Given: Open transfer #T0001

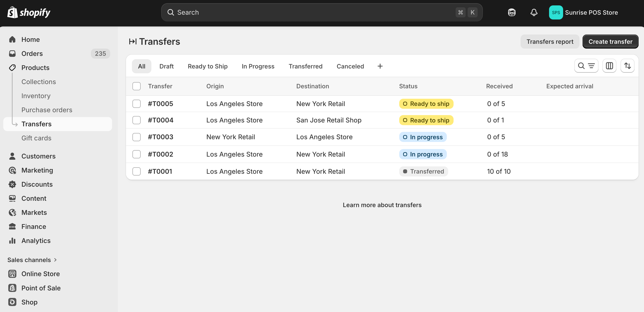Looking at the screenshot, I should pyautogui.click(x=160, y=172).
